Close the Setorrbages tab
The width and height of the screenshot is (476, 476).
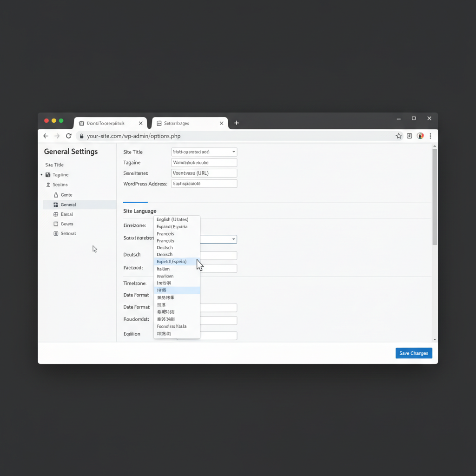click(221, 124)
